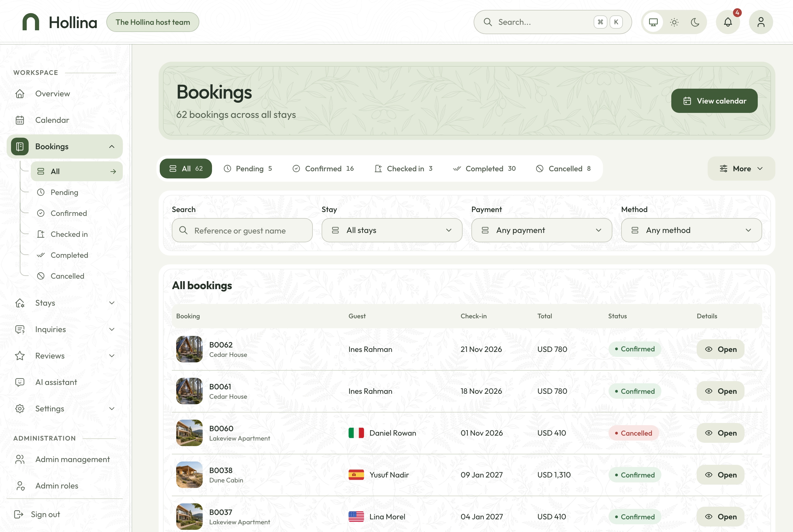The image size is (793, 532).
Task: Click The Hollina host team badge
Action: [153, 22]
